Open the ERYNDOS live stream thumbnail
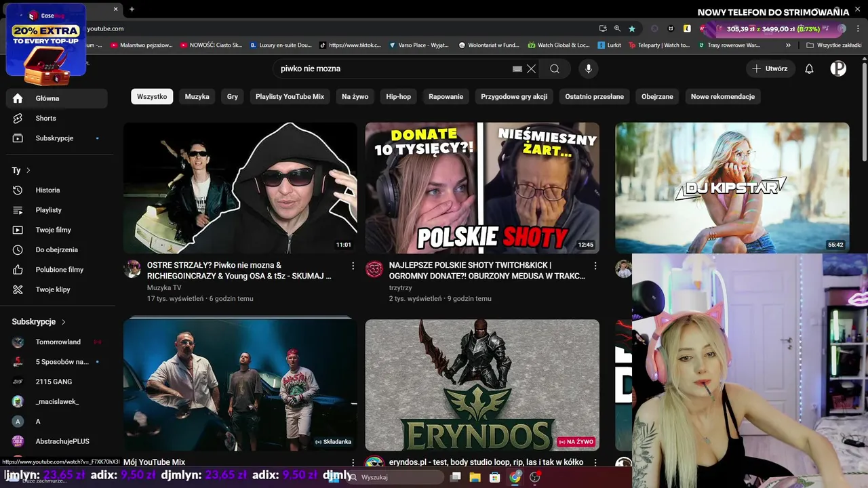The width and height of the screenshot is (868, 488). [x=482, y=385]
